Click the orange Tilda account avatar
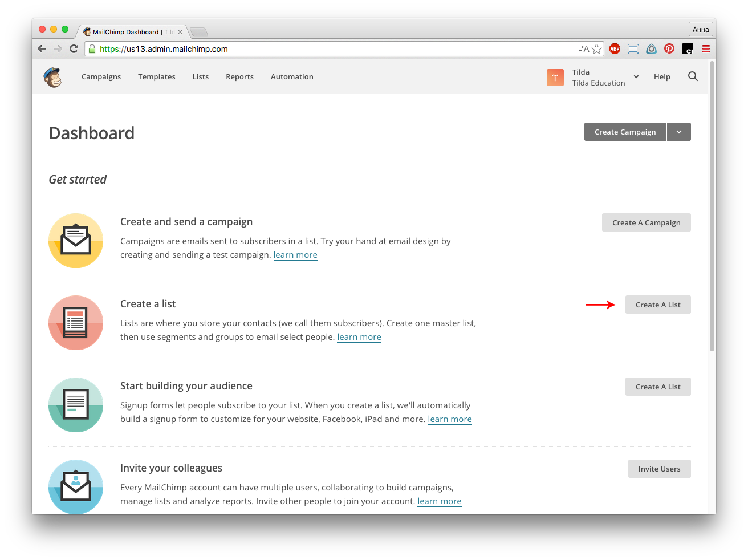Screen dimensions: 748x560 tap(555, 77)
